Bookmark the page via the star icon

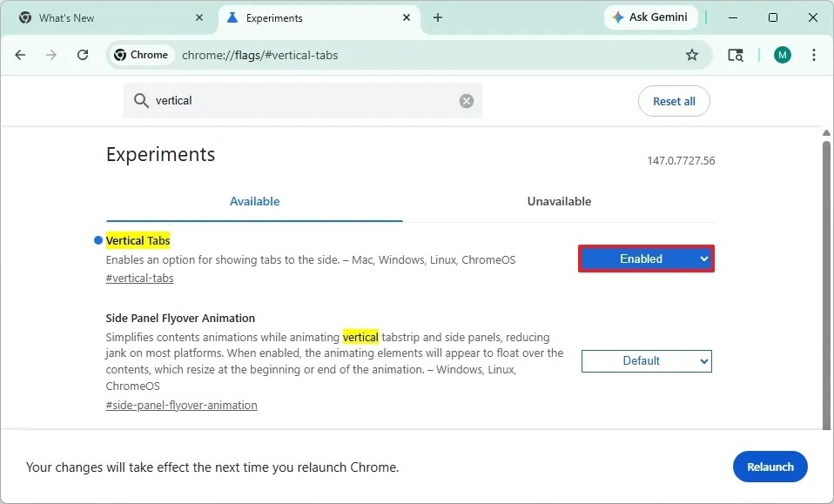click(x=692, y=54)
